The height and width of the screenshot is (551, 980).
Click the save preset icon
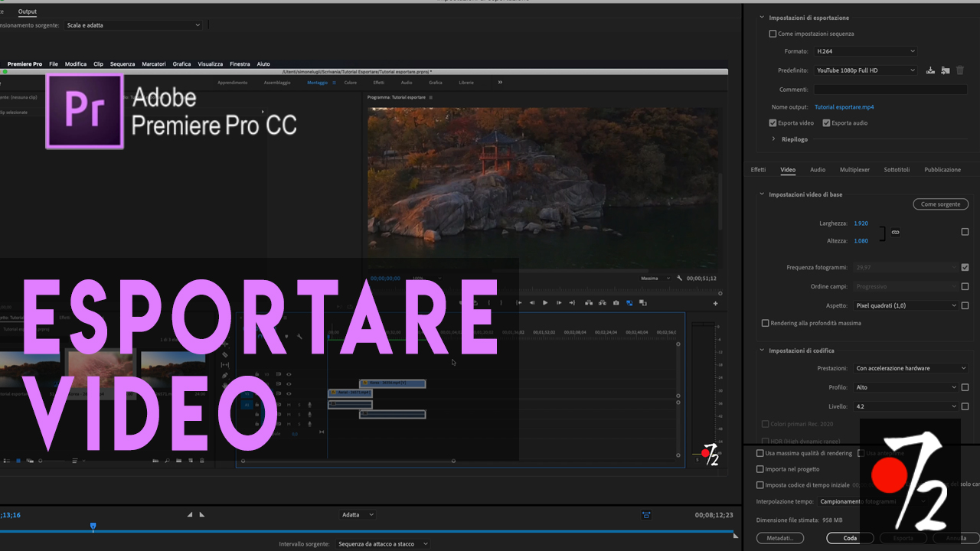point(930,70)
